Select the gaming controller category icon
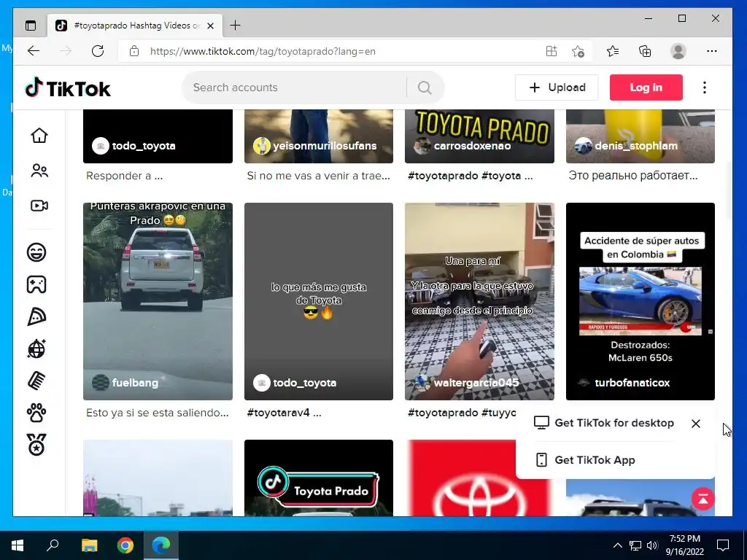 point(36,284)
